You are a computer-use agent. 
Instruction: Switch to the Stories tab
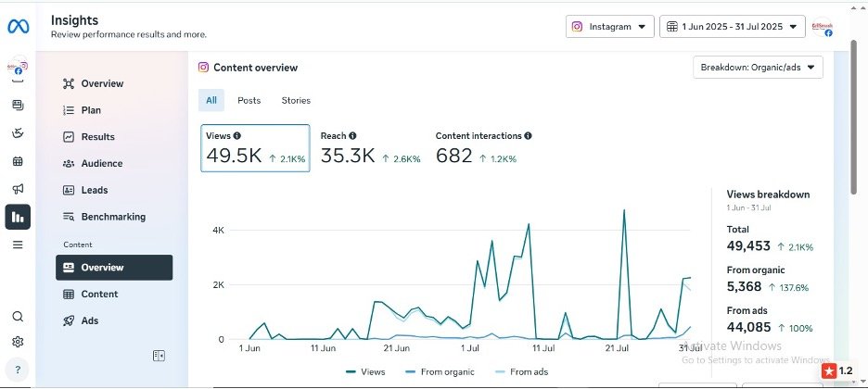coord(296,100)
